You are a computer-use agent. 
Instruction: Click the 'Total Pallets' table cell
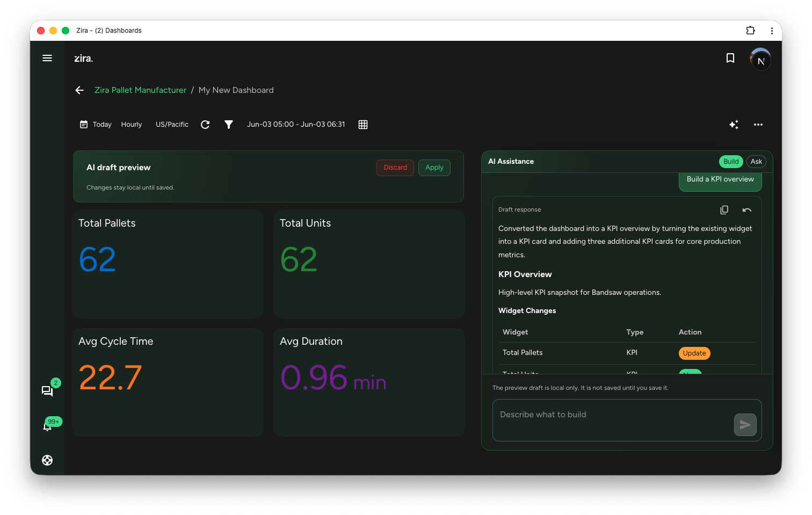523,353
